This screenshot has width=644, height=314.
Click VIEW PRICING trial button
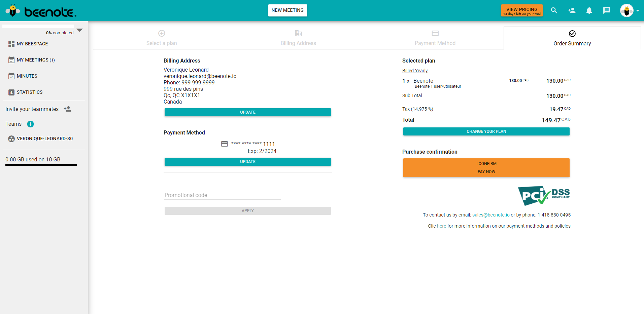tap(522, 10)
